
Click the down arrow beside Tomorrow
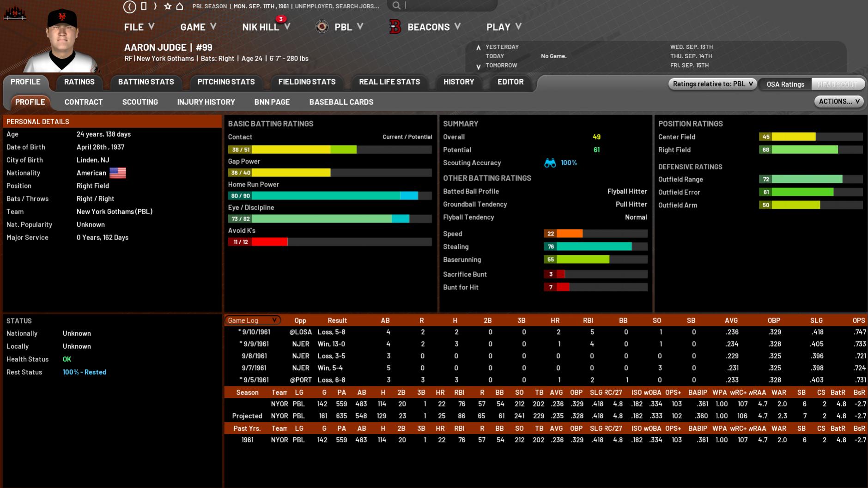coord(479,66)
